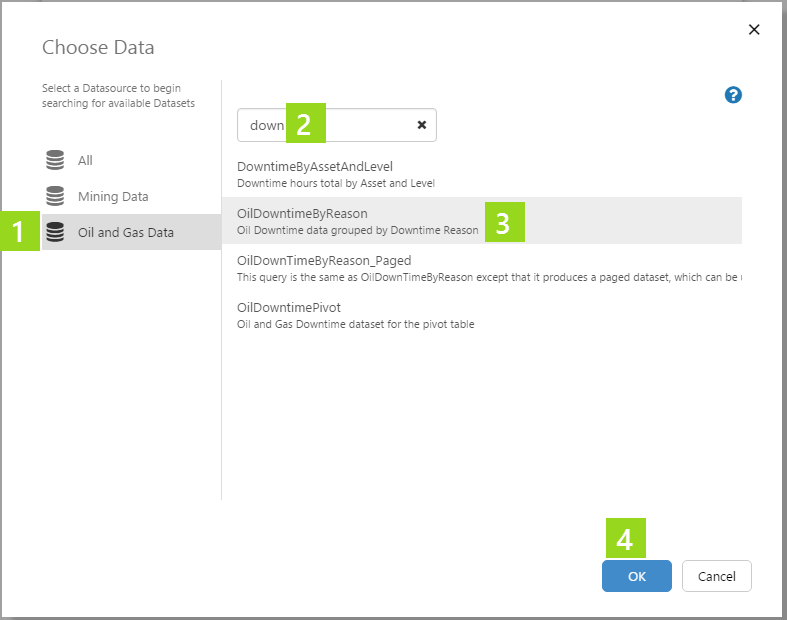Select the OilDowntimePivot dataset title

tap(289, 307)
